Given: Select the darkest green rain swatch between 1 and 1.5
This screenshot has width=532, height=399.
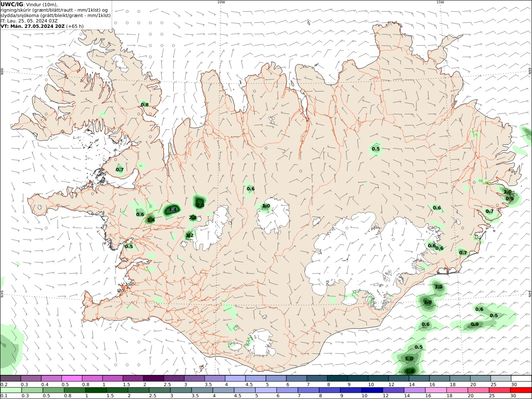Looking at the screenshot, I should coord(96,390).
